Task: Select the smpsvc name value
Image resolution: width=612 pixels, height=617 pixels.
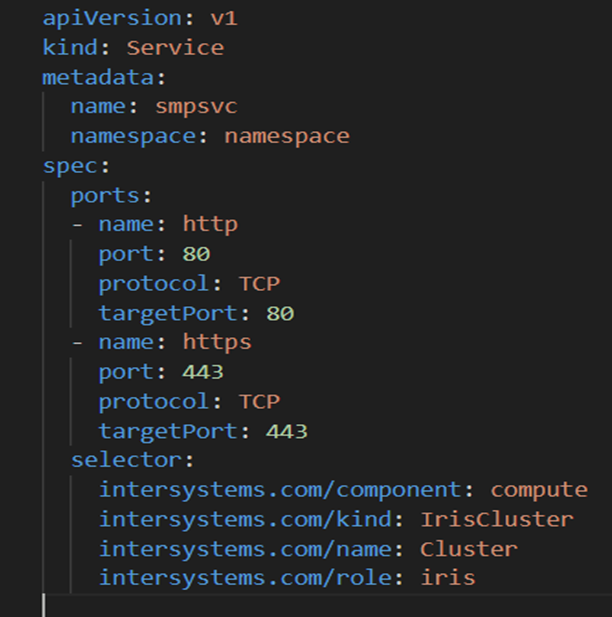Action: 196,107
